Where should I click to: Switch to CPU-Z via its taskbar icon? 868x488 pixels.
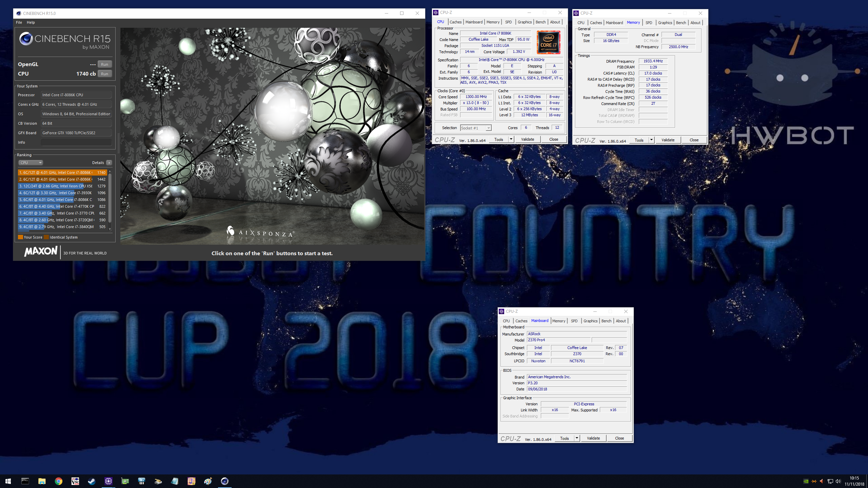pyautogui.click(x=108, y=481)
